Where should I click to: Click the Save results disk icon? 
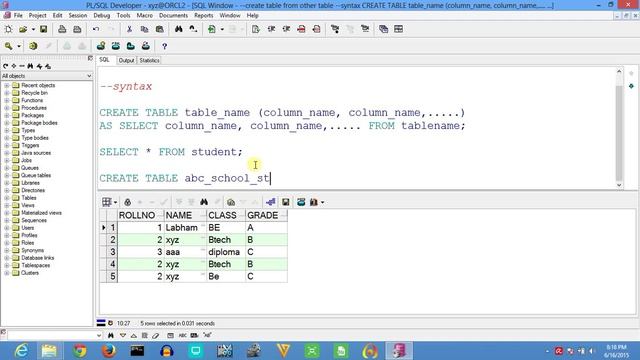[x=286, y=202]
